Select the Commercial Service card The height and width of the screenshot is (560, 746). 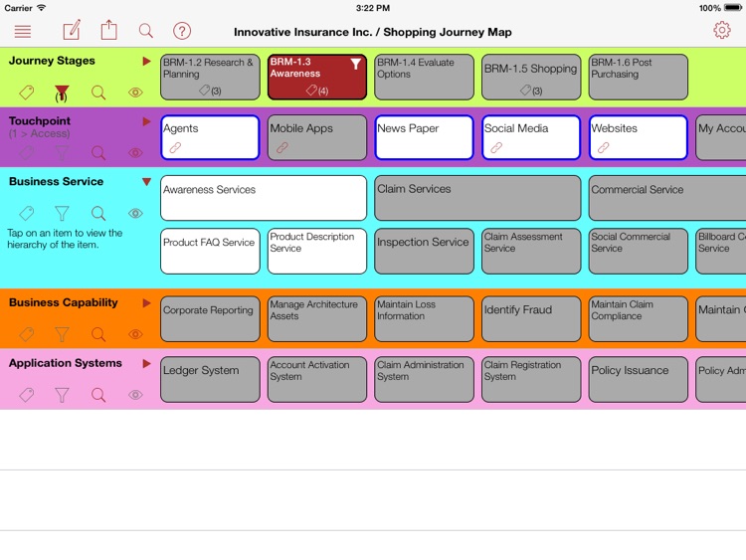[667, 198]
